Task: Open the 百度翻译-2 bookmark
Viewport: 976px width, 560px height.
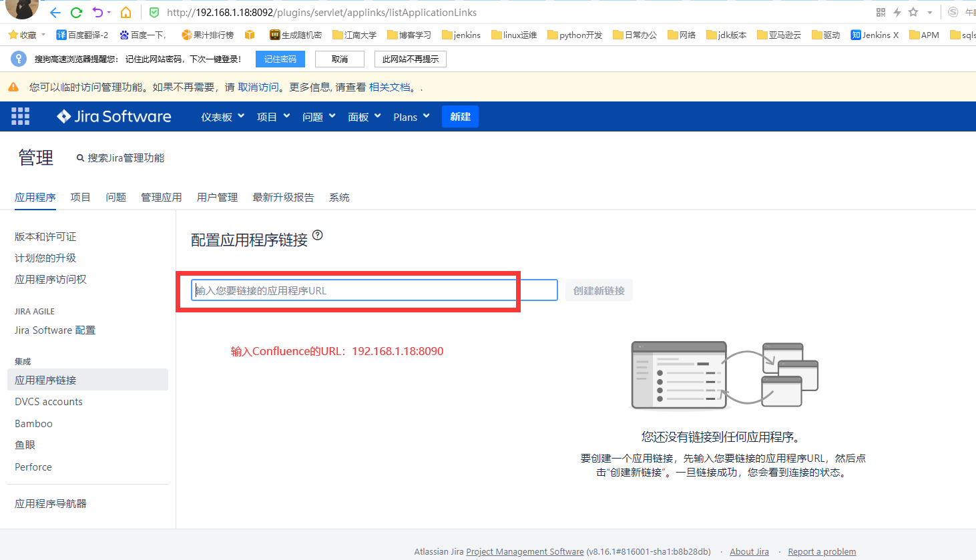Action: pos(82,35)
